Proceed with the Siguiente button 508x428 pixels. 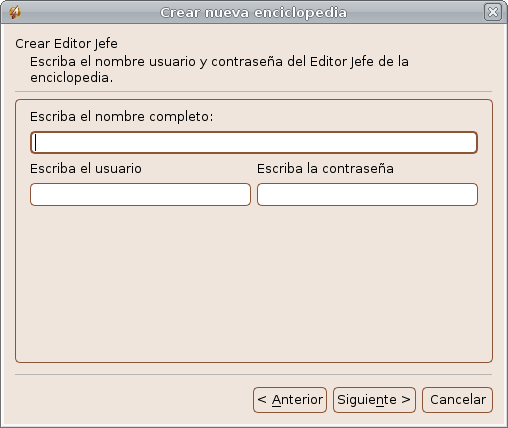tap(374, 400)
